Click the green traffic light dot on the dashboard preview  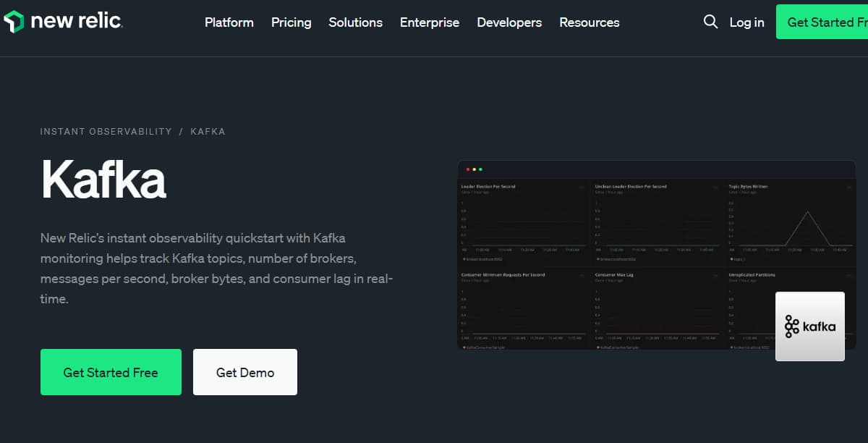tap(481, 169)
